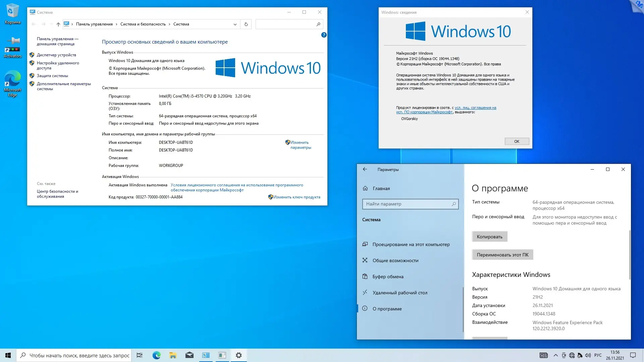
Task: Open File Explorer from the taskbar
Action: tap(173, 355)
